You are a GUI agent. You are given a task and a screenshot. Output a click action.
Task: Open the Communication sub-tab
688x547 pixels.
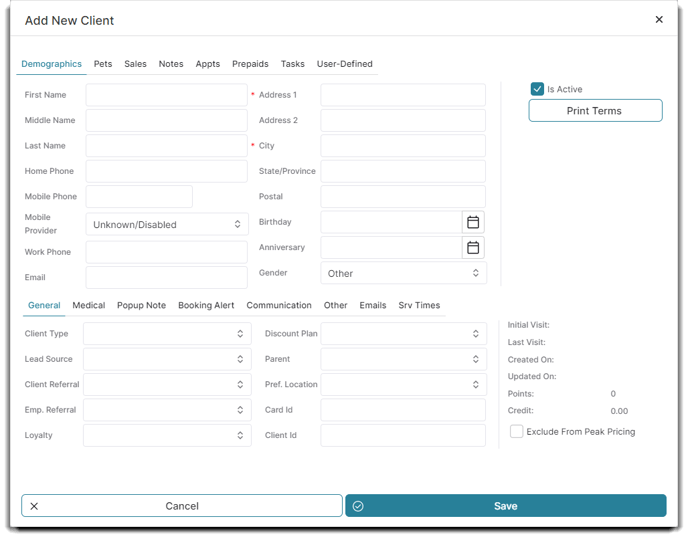(x=279, y=305)
